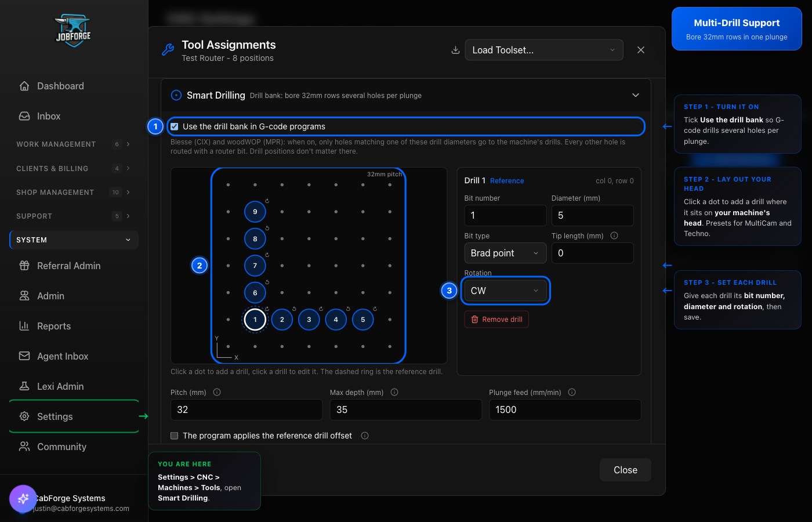Click the Community people icon
Screen dimensions: 812x522
[x=24, y=447]
